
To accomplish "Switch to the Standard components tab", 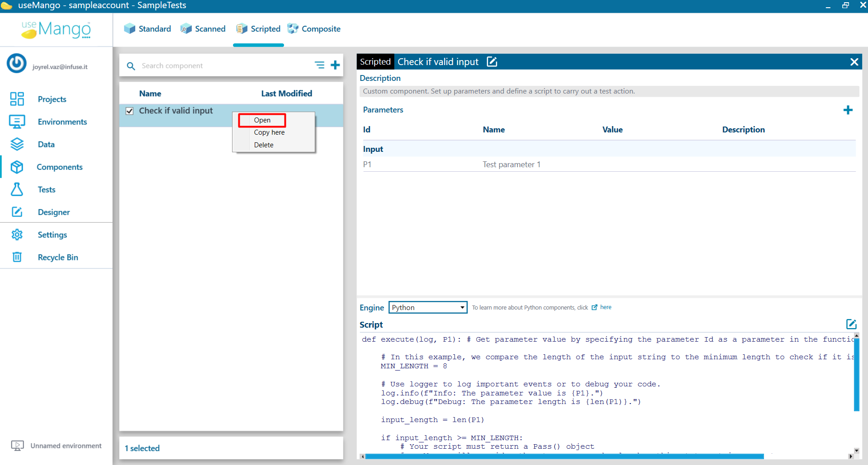I will (x=147, y=29).
